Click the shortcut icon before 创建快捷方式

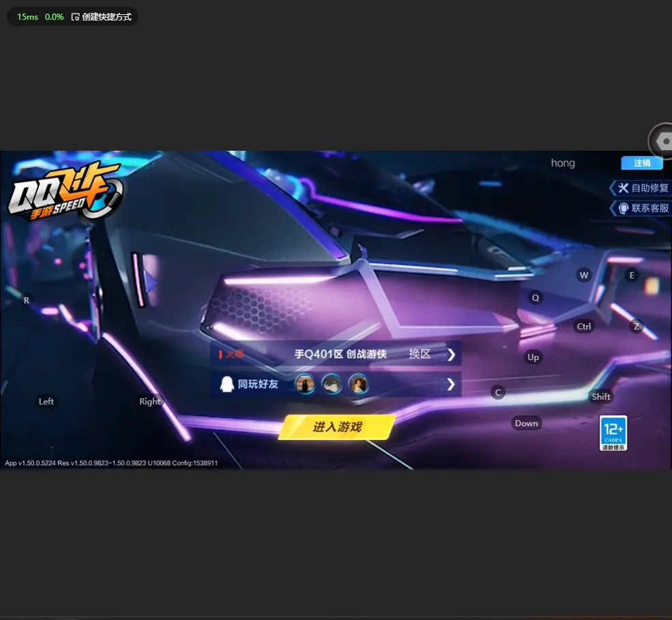76,16
